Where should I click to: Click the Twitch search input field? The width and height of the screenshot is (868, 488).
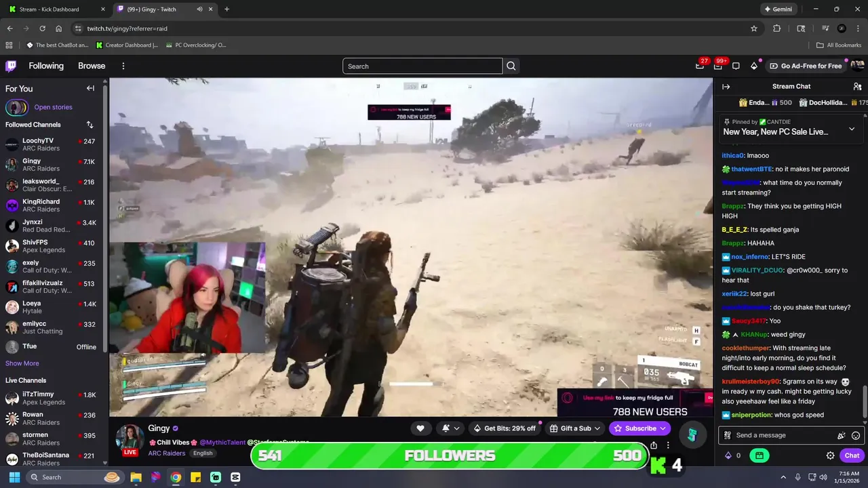tap(422, 66)
